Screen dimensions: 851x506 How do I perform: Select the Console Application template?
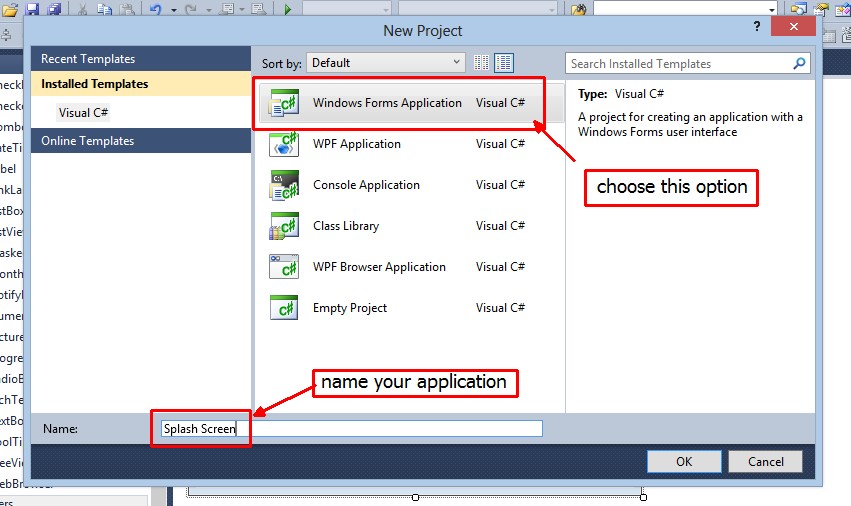411,185
